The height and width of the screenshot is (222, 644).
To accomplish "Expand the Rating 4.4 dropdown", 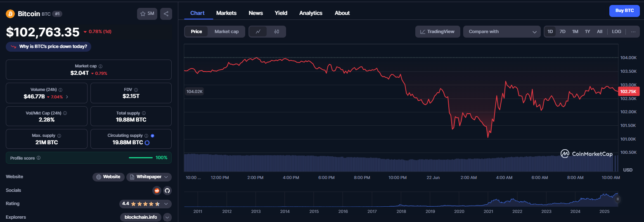I will click(x=145, y=204).
